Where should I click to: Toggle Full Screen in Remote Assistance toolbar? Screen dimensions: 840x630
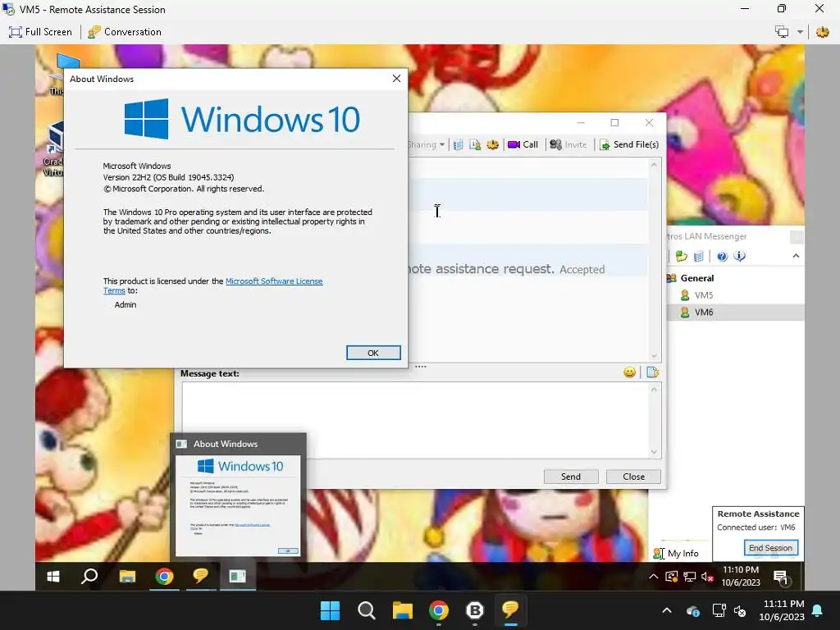coord(40,32)
